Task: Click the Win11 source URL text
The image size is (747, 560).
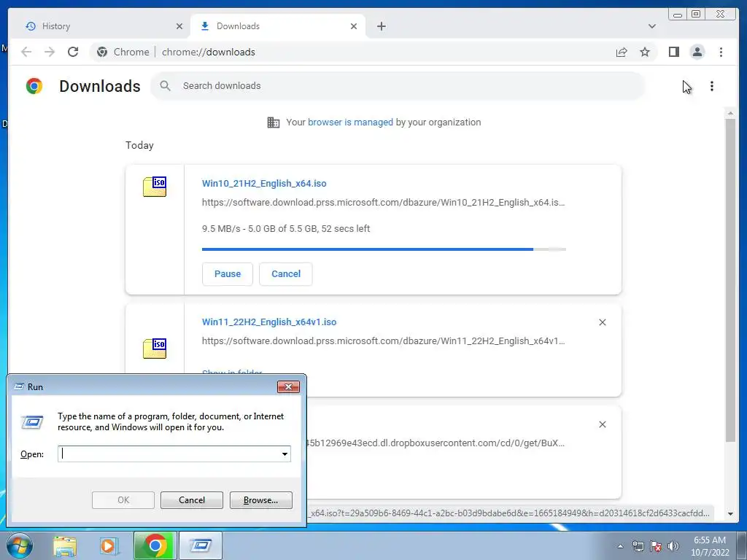Action: pos(384,341)
